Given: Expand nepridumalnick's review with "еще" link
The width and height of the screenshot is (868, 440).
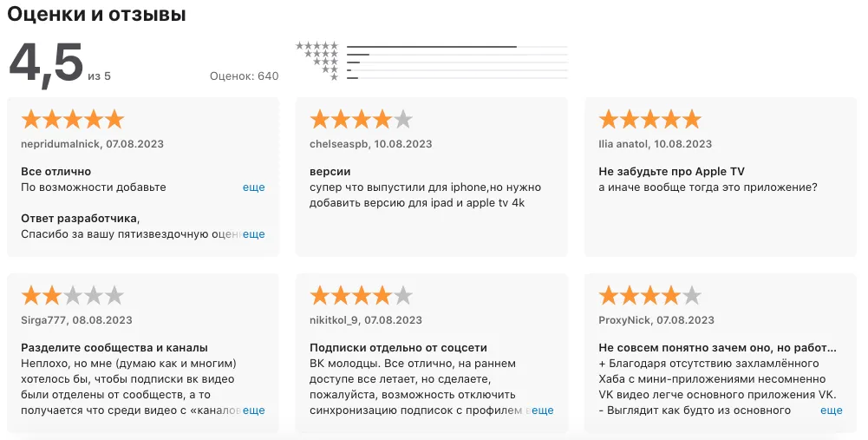Looking at the screenshot, I should (253, 187).
